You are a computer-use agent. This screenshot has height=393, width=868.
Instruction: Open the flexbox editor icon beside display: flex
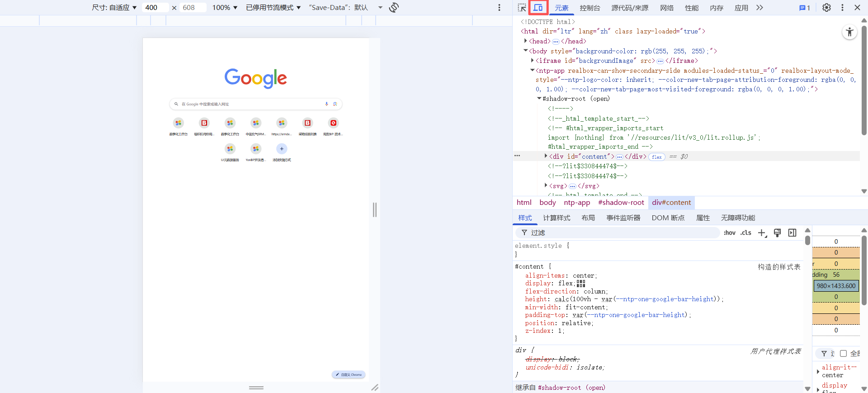click(x=581, y=284)
